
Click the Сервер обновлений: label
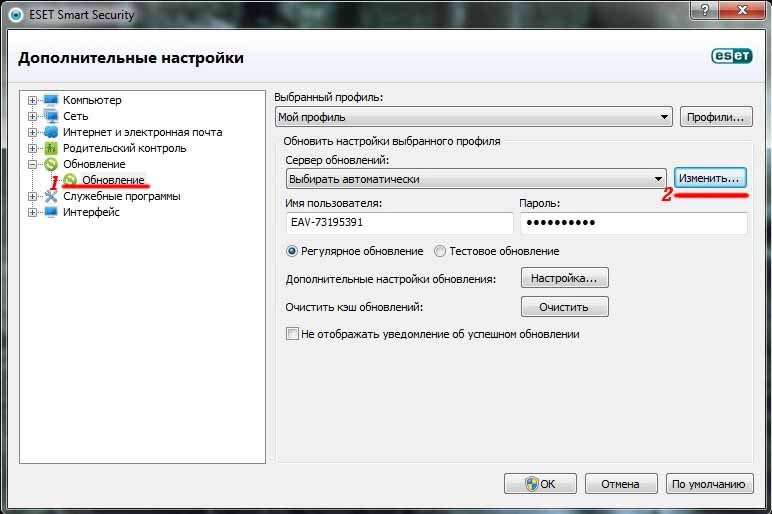click(337, 161)
